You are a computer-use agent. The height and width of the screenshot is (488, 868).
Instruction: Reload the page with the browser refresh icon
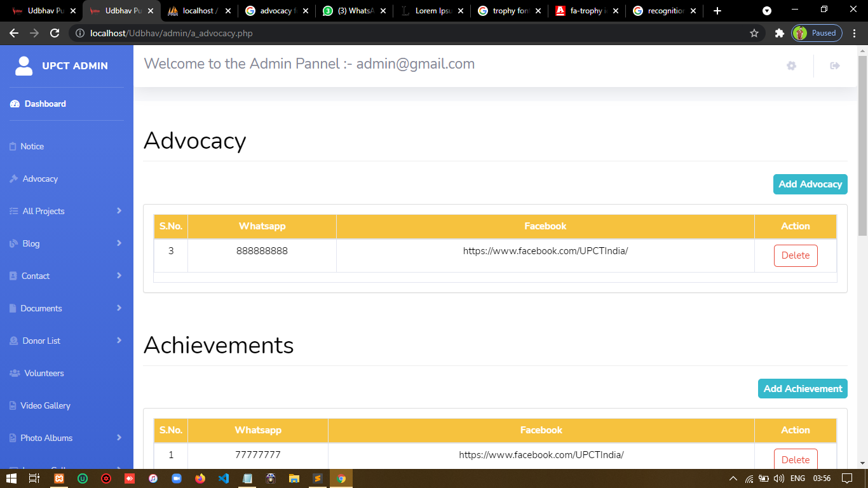(55, 33)
